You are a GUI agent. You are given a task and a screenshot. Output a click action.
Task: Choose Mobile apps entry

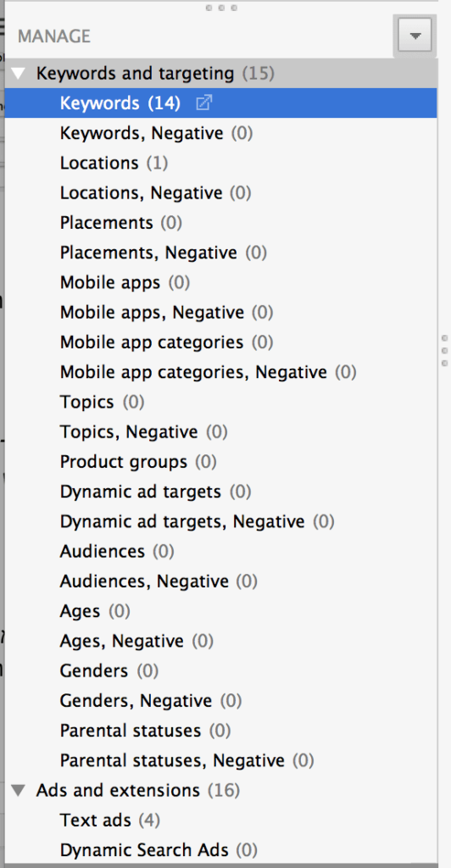(220, 283)
